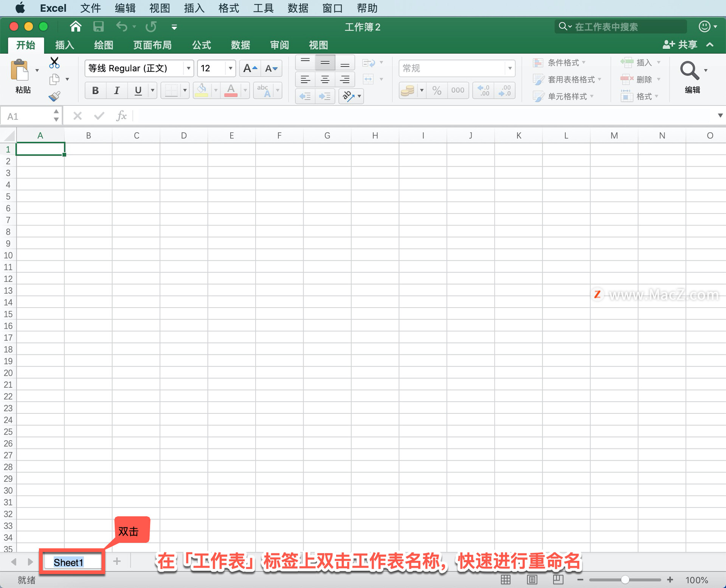Viewport: 726px width, 588px height.
Task: Switch to page layout view in status bar
Action: pos(532,580)
